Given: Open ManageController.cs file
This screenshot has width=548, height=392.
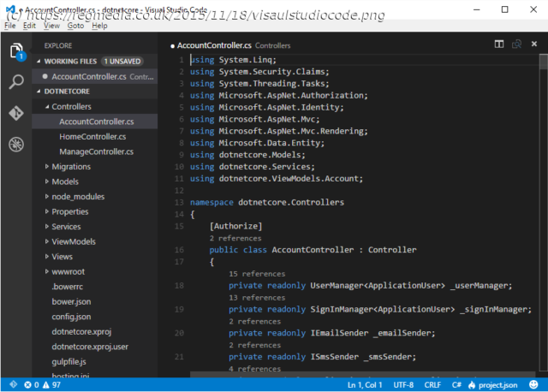Looking at the screenshot, I should (x=97, y=151).
